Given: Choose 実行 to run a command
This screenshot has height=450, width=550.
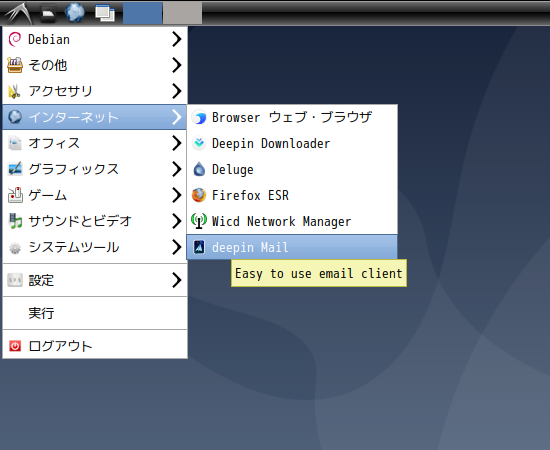Looking at the screenshot, I should pyautogui.click(x=95, y=313).
